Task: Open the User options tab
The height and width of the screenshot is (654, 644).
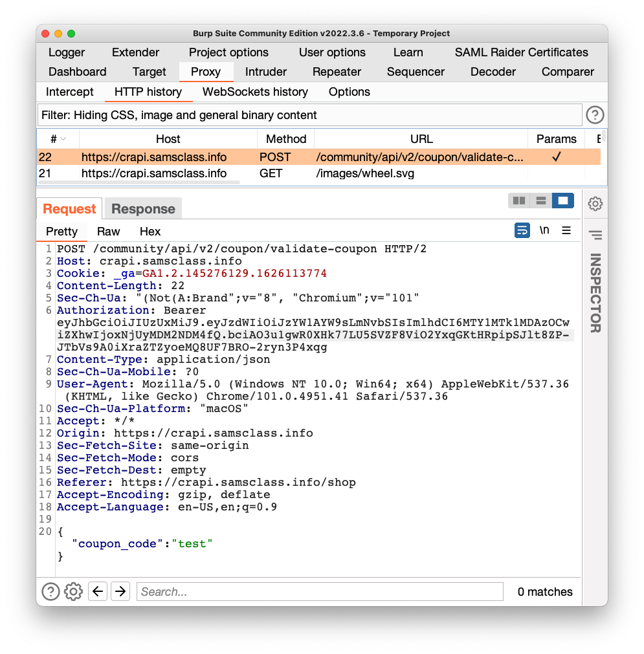Action: pos(332,52)
